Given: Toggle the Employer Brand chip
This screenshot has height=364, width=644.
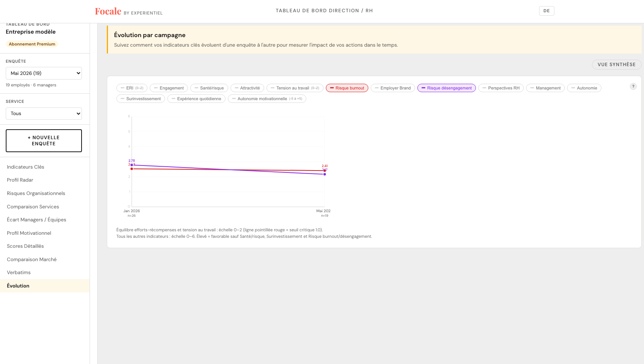Looking at the screenshot, I should pyautogui.click(x=393, y=88).
